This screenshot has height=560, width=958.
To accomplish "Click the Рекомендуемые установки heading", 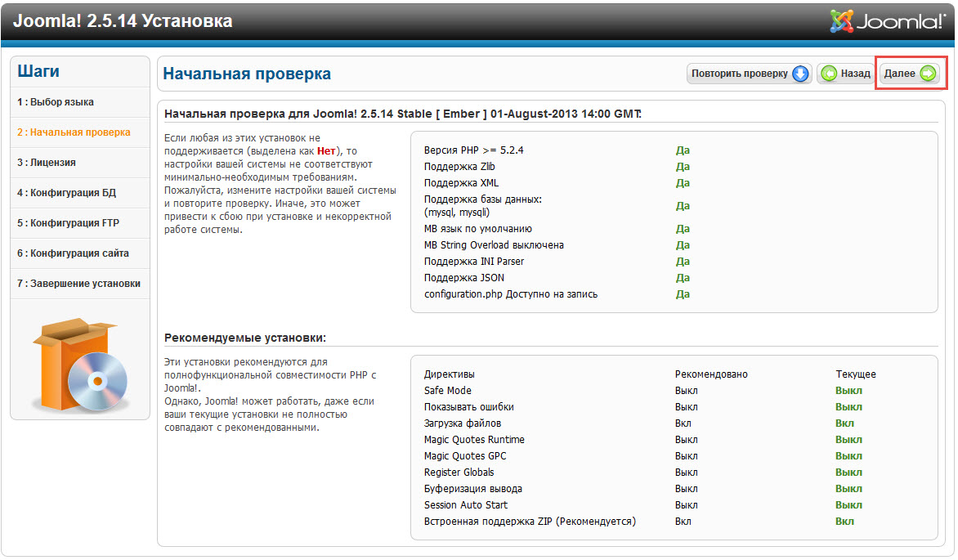I will (245, 338).
